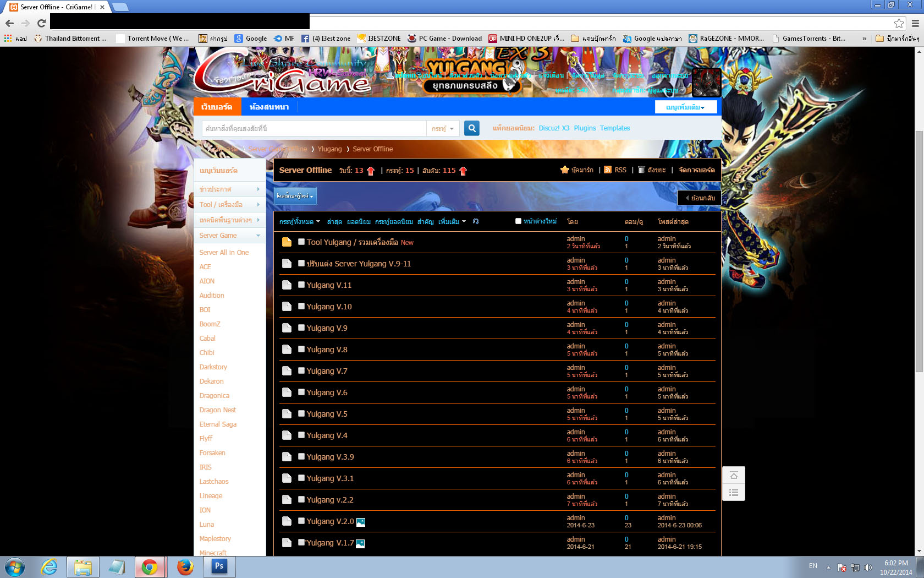Screen dimensions: 924x578
Task: Open Firefox from the taskbar
Action: pos(185,567)
